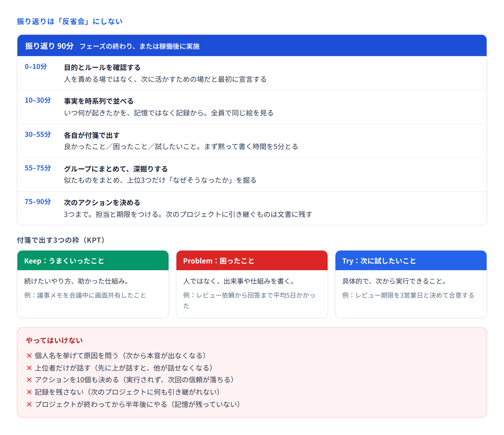Click the line 記録を残さない
This screenshot has height=435, width=504.
click(128, 392)
